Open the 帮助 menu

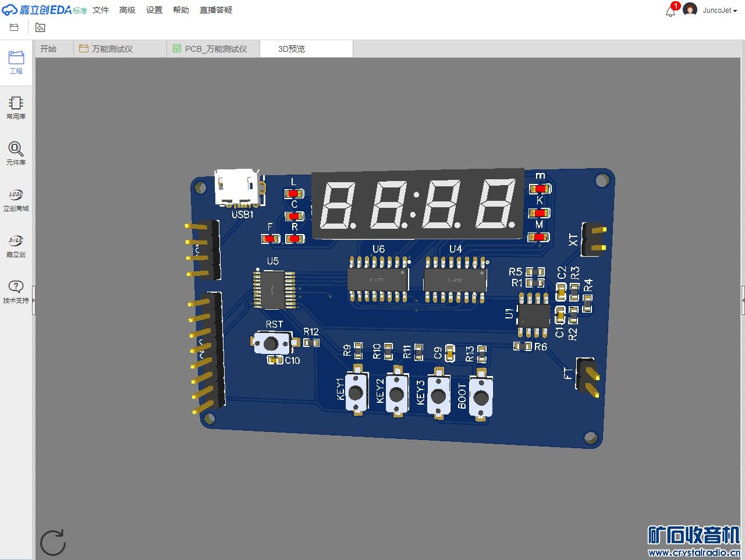181,10
